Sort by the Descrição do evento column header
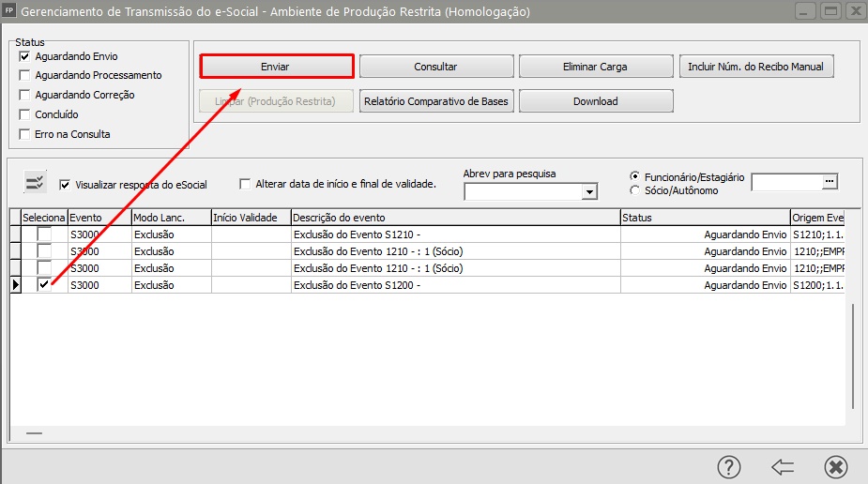The width and height of the screenshot is (868, 484). point(455,218)
